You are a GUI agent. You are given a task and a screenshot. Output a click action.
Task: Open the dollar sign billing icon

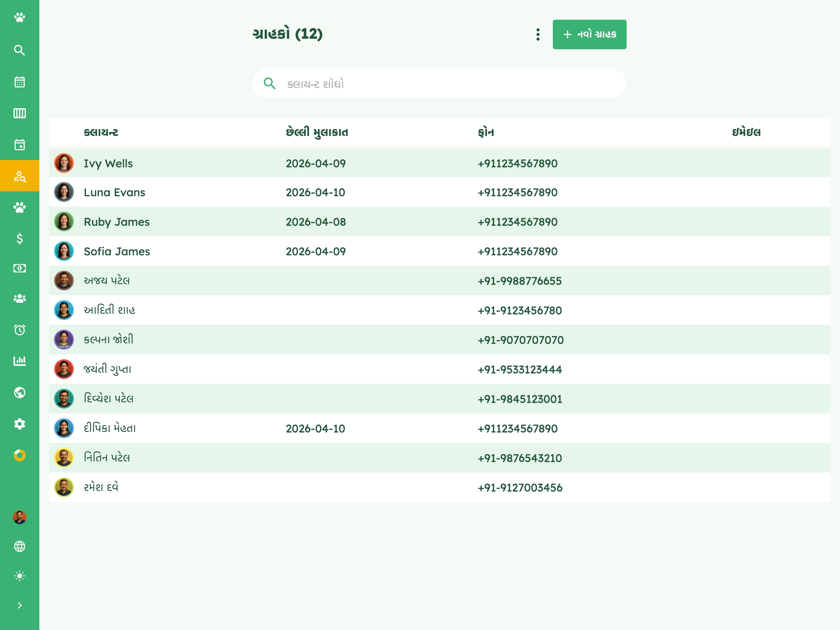(19, 239)
